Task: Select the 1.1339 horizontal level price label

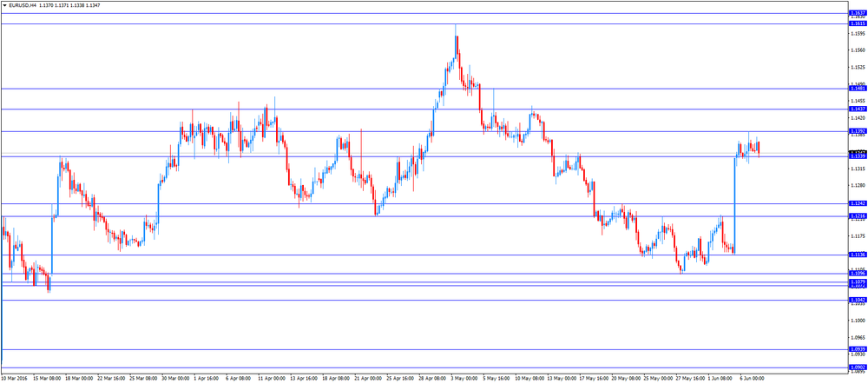Action: [858, 156]
